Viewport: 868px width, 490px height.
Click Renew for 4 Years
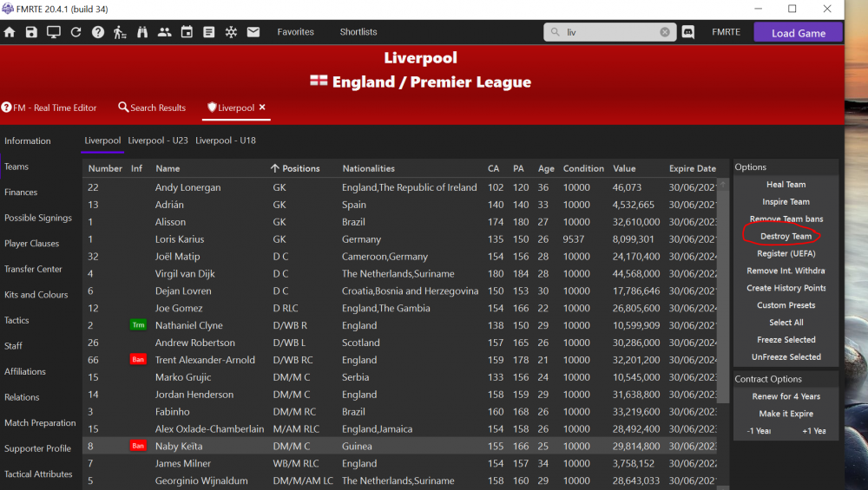(x=786, y=396)
